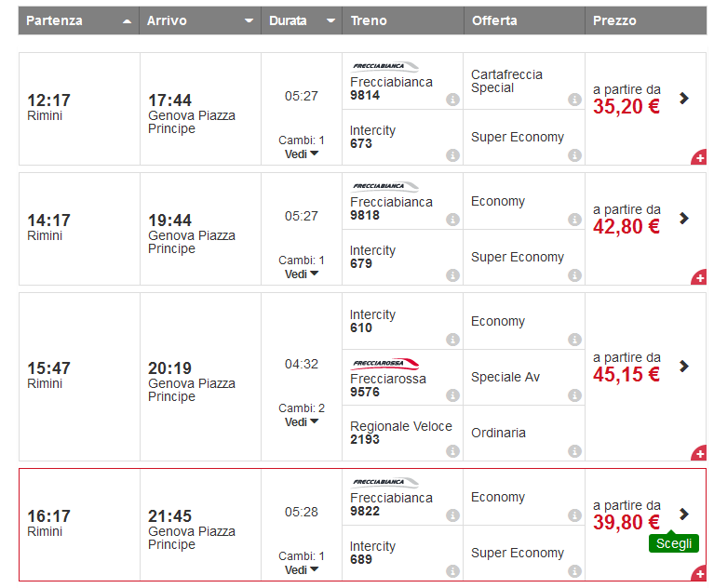714x588 pixels.
Task: Expand Vedi changes for 12:17 departure
Action: tap(302, 154)
